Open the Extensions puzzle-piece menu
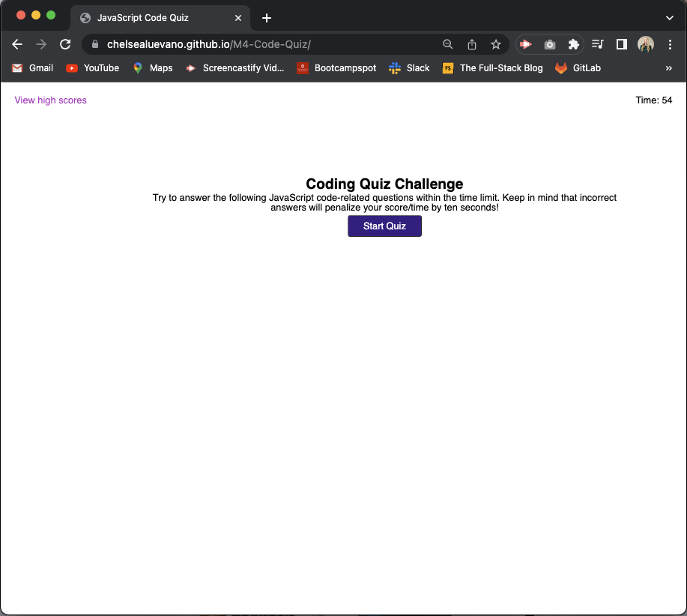Image resolution: width=687 pixels, height=616 pixels. (x=573, y=44)
